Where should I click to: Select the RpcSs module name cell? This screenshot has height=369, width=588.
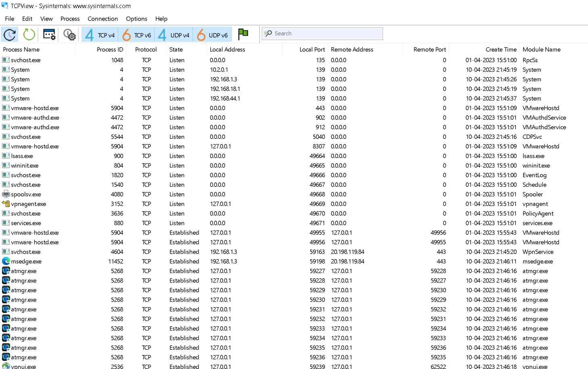pyautogui.click(x=530, y=60)
